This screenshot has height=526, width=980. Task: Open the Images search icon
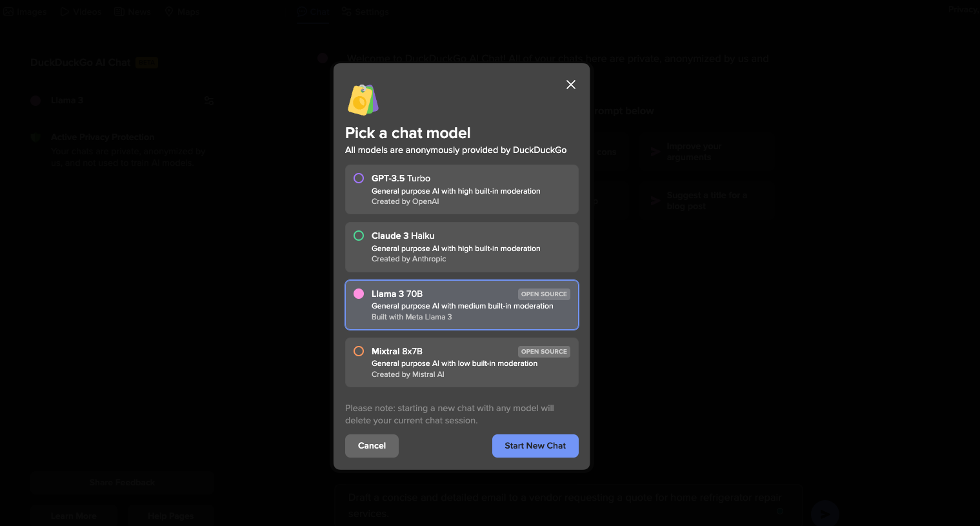pos(8,11)
